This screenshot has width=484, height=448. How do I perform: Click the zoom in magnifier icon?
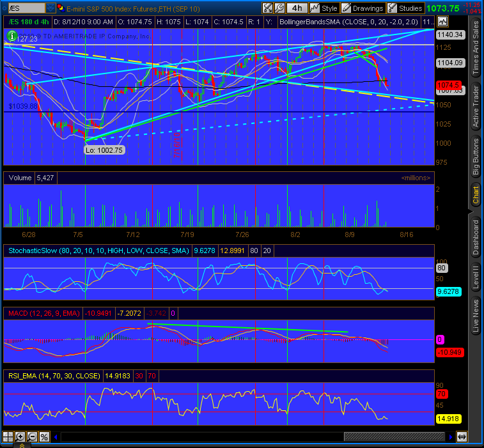20,437
